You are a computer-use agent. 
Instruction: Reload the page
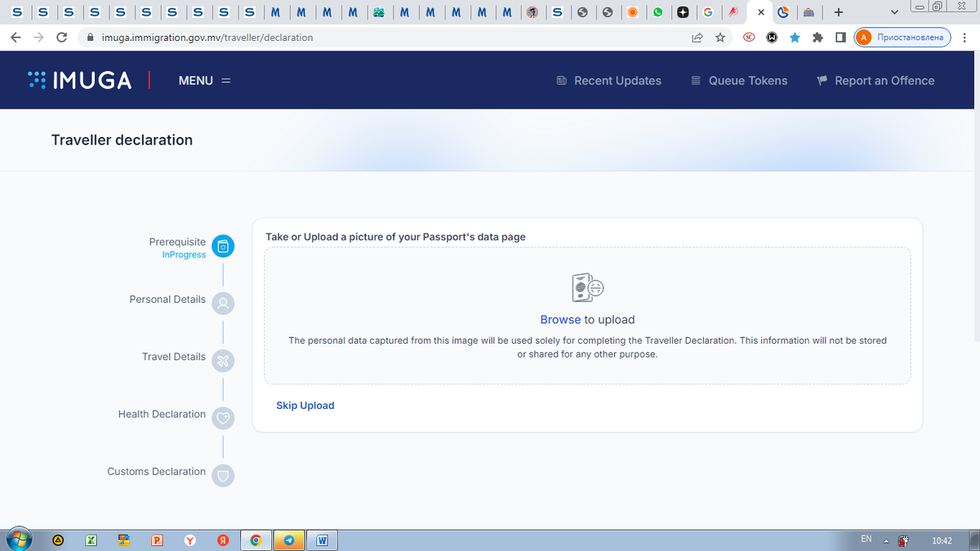(x=62, y=38)
